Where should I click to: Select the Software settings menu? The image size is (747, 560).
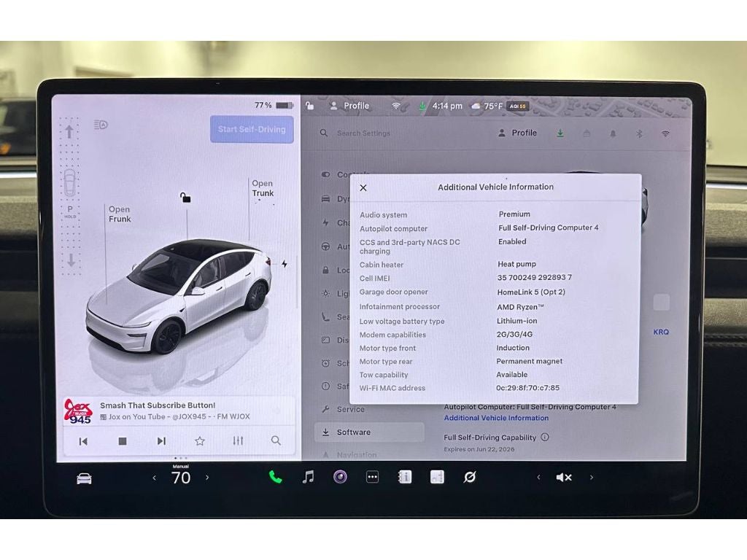coord(369,432)
